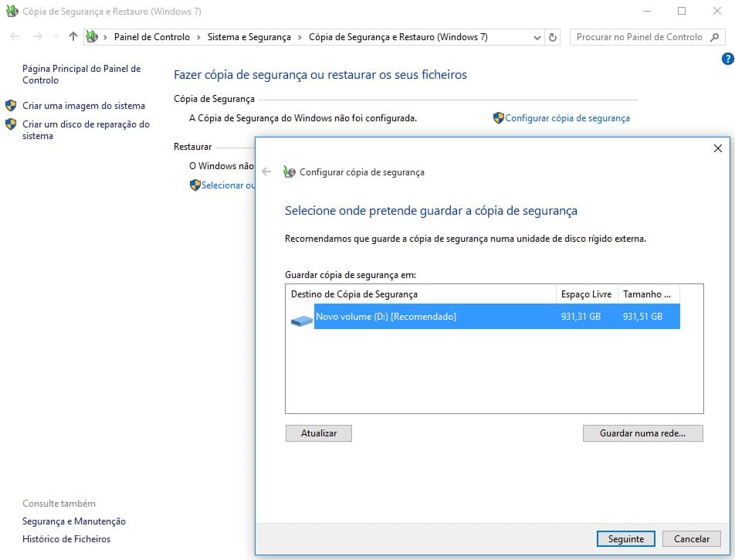
Task: Click the drive icon for Novo volume (D:)
Action: point(301,321)
